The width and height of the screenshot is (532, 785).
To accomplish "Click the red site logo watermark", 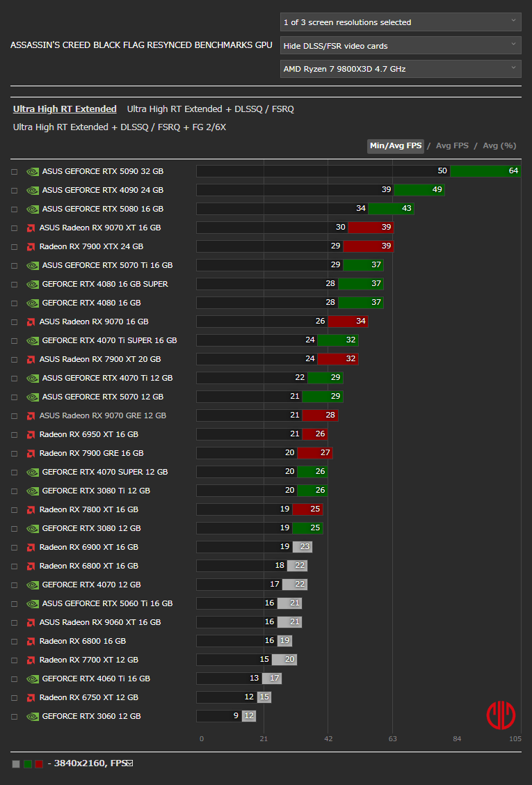I will tap(501, 716).
